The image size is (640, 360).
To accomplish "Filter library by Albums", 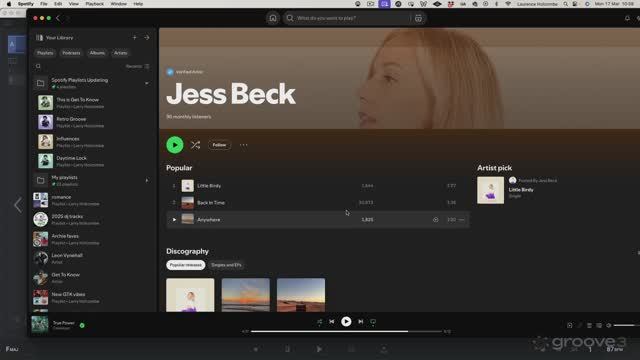I will (x=97, y=53).
